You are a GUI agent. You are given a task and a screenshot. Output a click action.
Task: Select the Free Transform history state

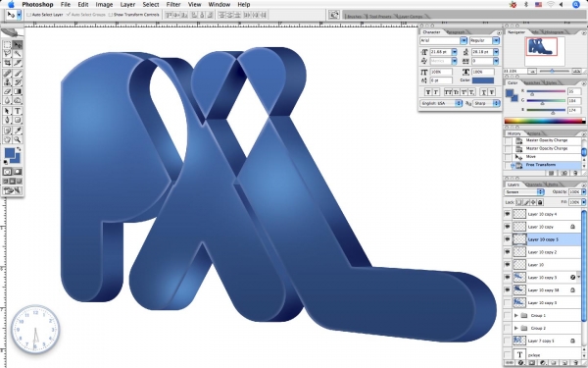pyautogui.click(x=547, y=165)
